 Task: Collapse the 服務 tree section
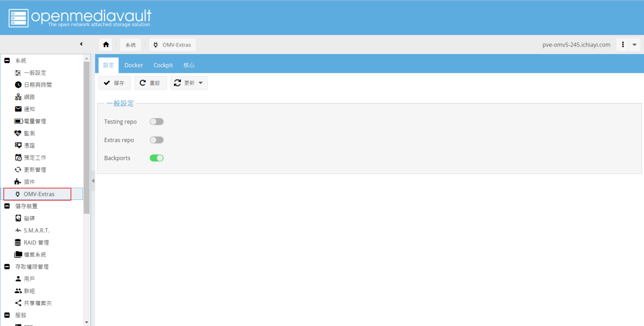(7, 315)
